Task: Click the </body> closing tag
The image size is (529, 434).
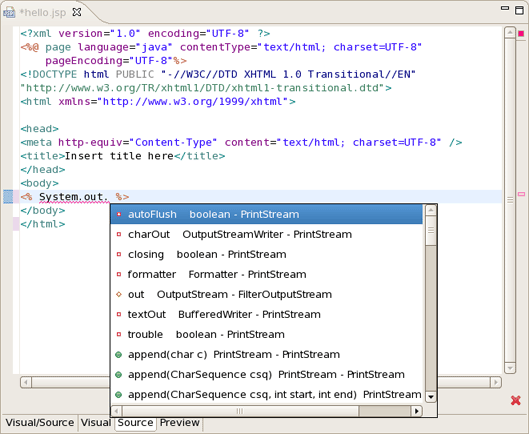Action: tap(43, 211)
